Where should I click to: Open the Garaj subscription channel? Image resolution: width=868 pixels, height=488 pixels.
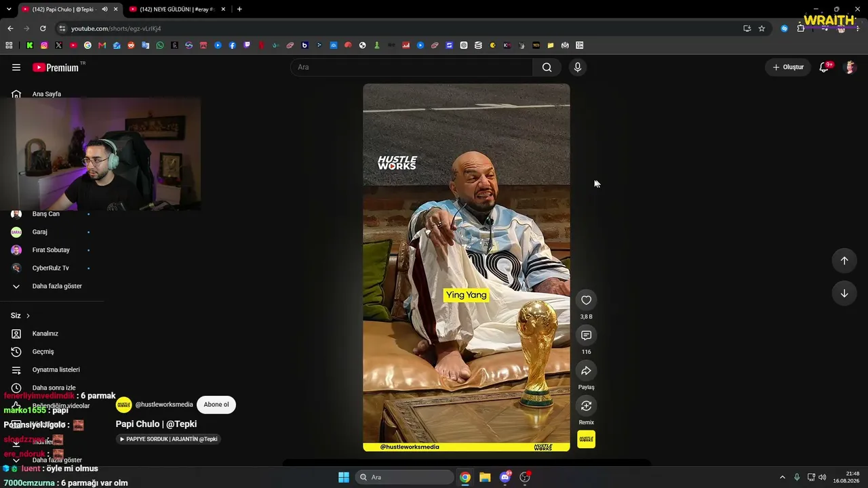pos(39,232)
